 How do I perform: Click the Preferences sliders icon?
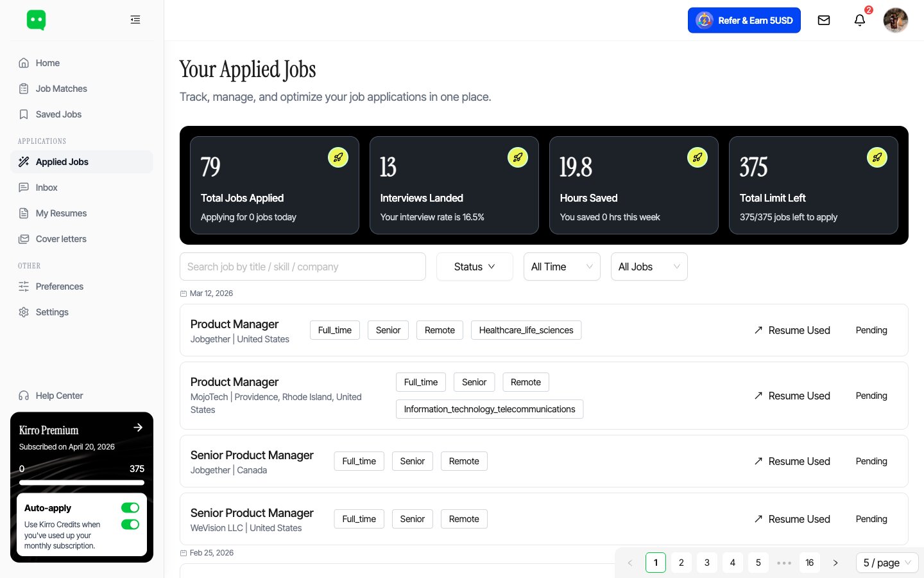coord(24,286)
